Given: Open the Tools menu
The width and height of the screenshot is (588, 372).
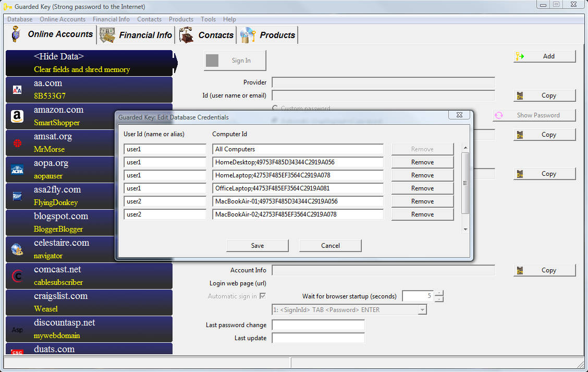Looking at the screenshot, I should tap(208, 19).
